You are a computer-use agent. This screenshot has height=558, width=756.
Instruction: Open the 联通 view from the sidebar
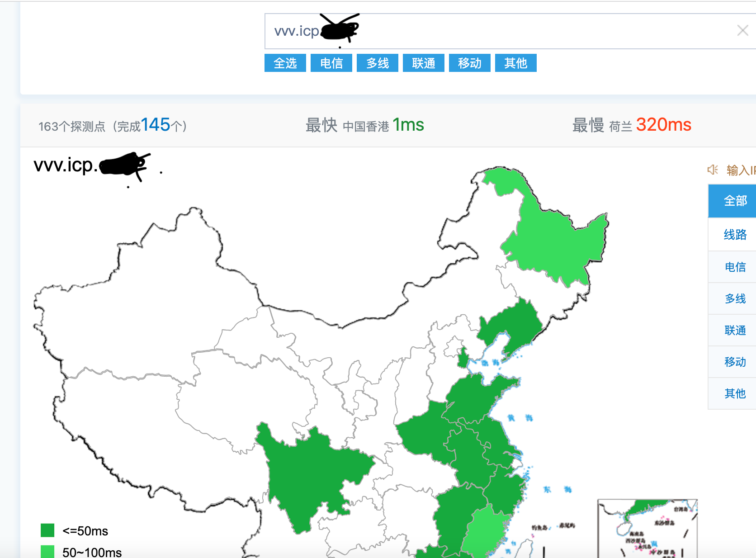735,330
